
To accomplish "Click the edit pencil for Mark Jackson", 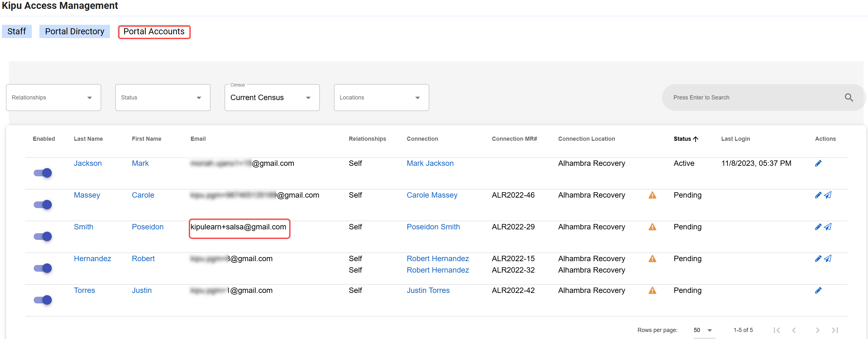I will tap(818, 163).
